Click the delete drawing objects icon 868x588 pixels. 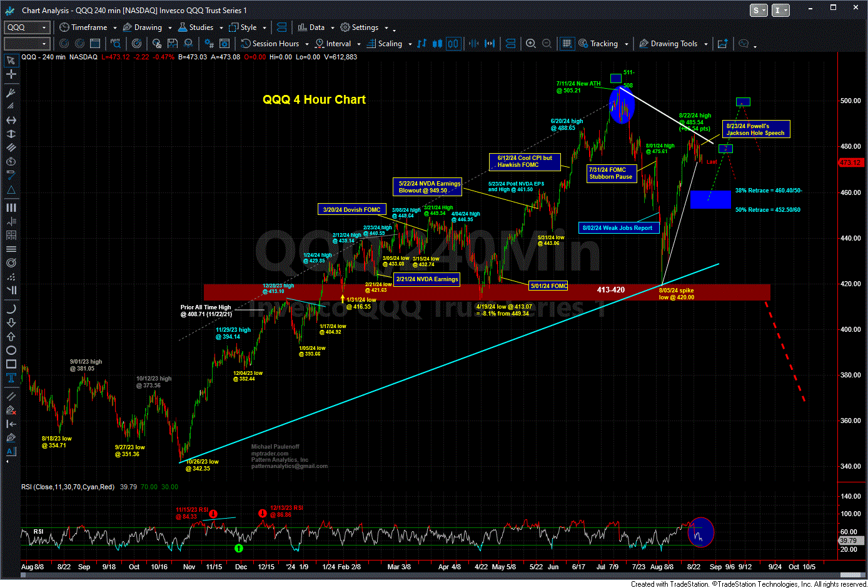click(x=11, y=410)
